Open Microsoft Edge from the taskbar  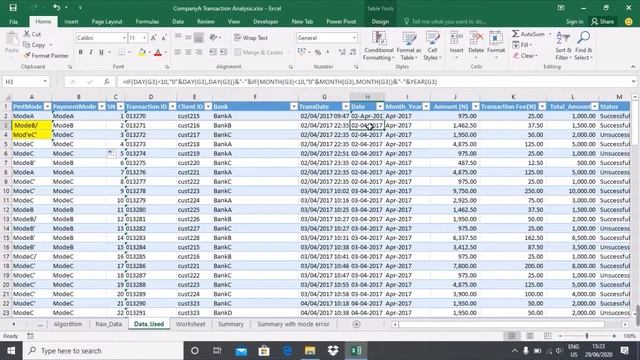(x=287, y=351)
